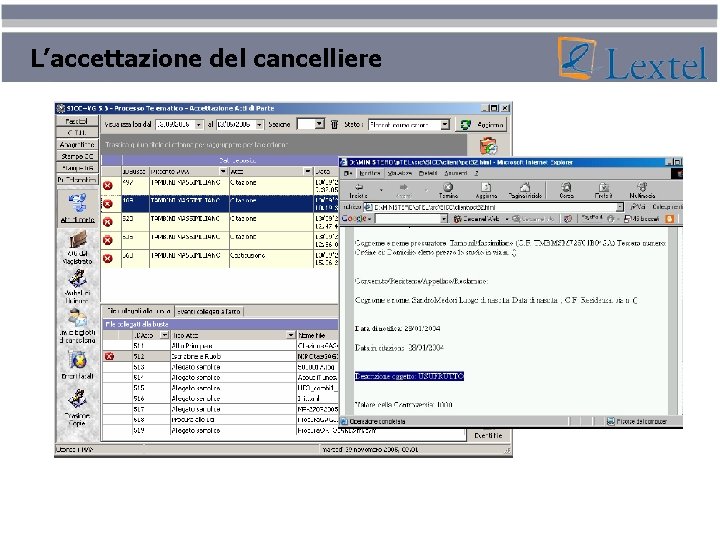Click the Google toolbar search input field
This screenshot has height=540, width=720.
pos(408,219)
